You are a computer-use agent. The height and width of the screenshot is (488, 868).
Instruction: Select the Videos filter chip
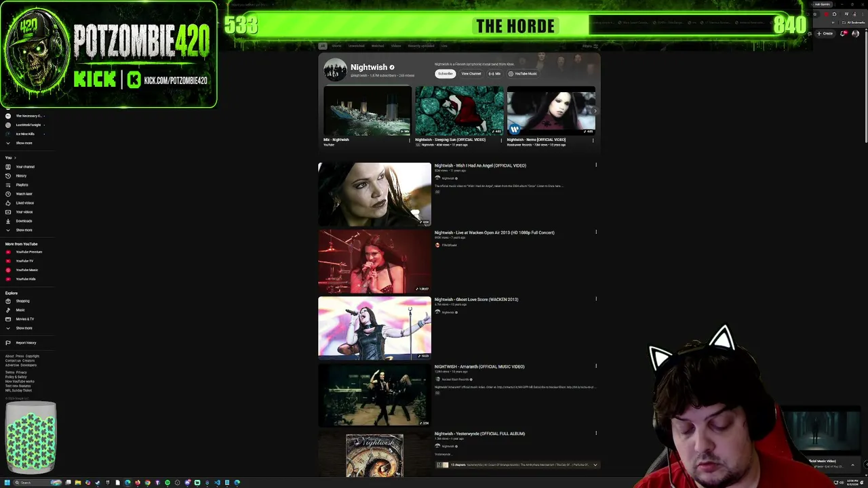pyautogui.click(x=396, y=46)
